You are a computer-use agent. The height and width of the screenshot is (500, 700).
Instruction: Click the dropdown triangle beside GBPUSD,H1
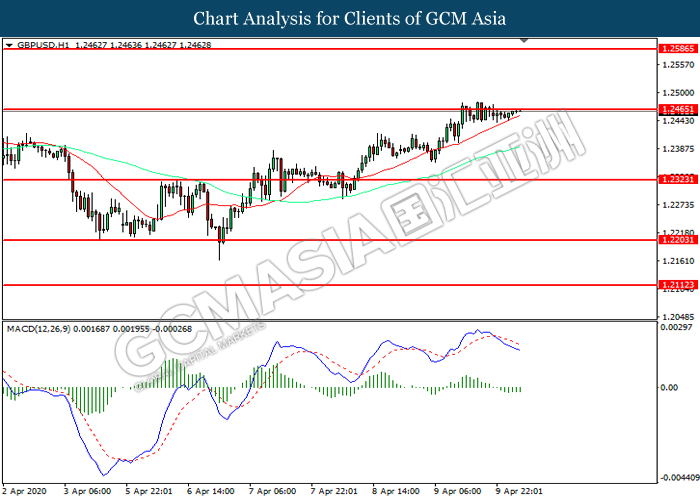click(9, 45)
